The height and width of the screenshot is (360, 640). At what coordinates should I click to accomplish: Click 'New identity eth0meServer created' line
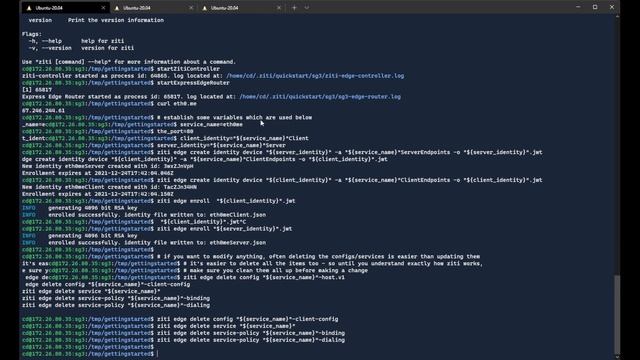(x=108, y=166)
